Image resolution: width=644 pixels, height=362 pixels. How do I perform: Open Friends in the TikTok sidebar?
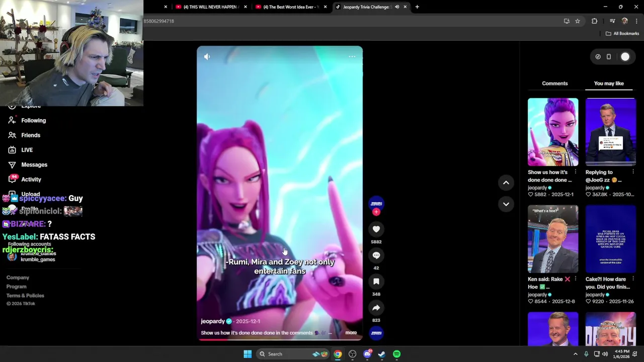tap(31, 135)
